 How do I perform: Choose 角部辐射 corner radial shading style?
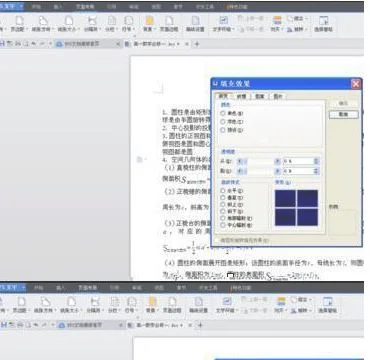click(223, 218)
